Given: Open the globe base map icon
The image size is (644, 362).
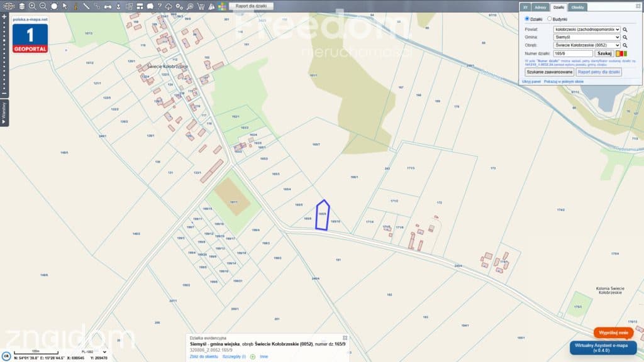Looking at the screenshot, I should [9, 6].
